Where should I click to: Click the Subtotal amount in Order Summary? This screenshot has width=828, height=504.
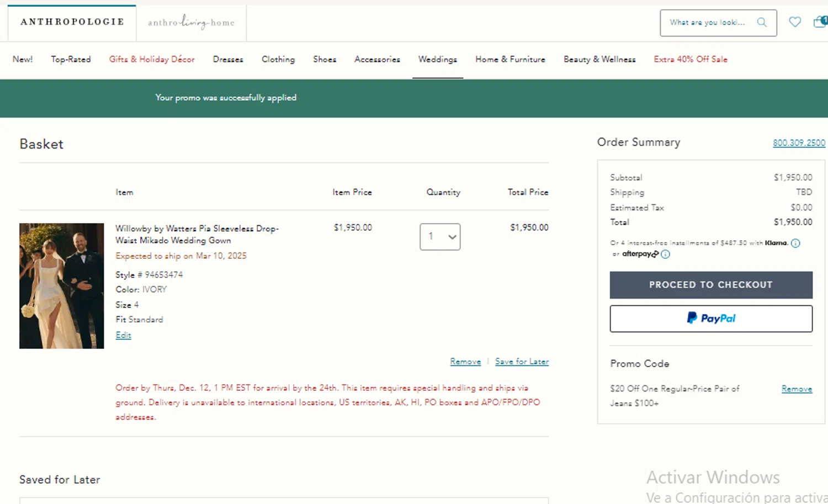coord(793,177)
